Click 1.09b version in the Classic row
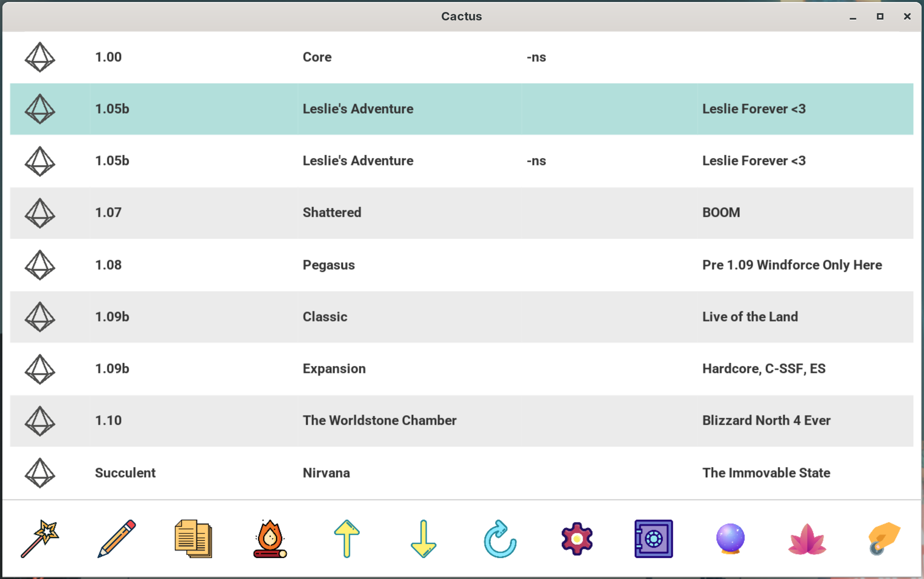Image resolution: width=924 pixels, height=579 pixels. pyautogui.click(x=112, y=317)
